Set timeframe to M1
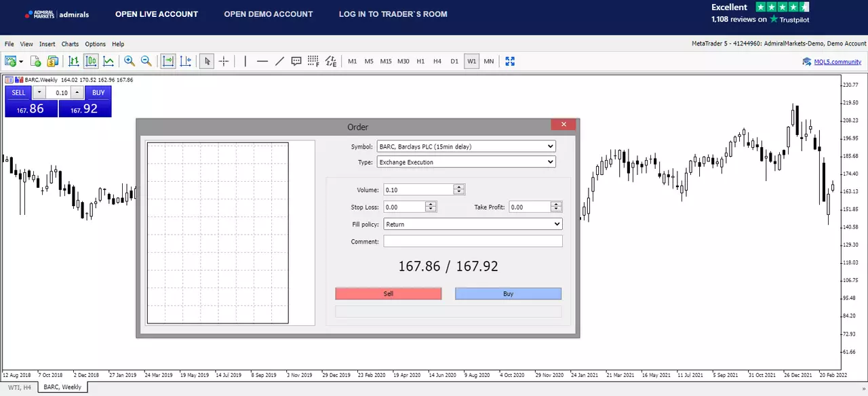Image resolution: width=868 pixels, height=396 pixels. (x=353, y=61)
